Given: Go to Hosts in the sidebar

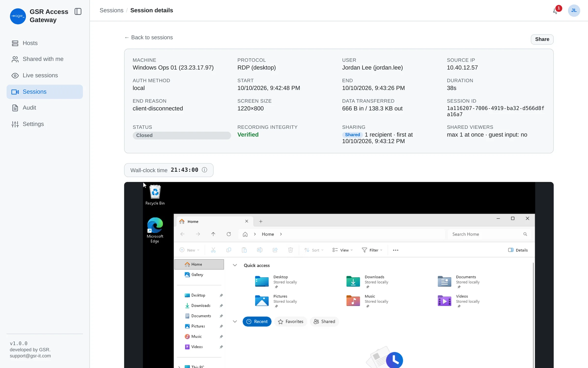Looking at the screenshot, I should tap(45, 43).
